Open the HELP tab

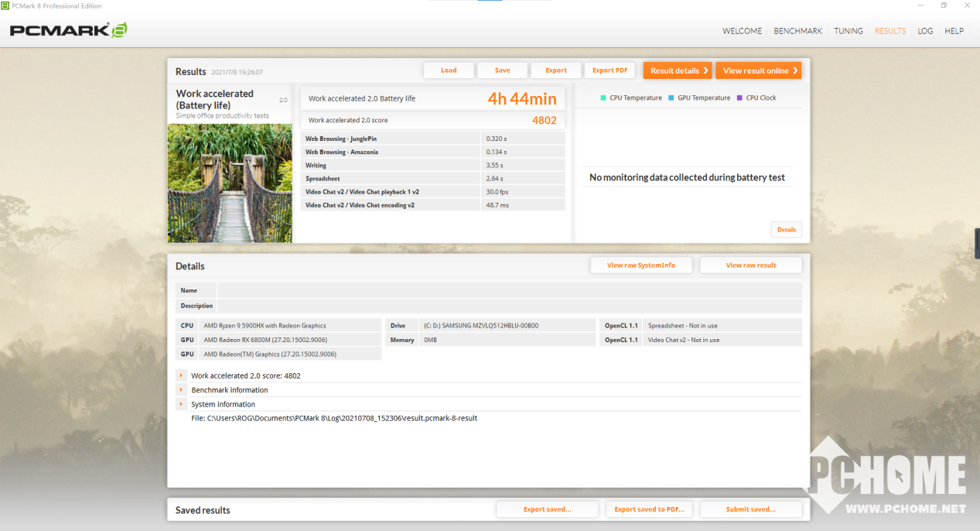(954, 31)
